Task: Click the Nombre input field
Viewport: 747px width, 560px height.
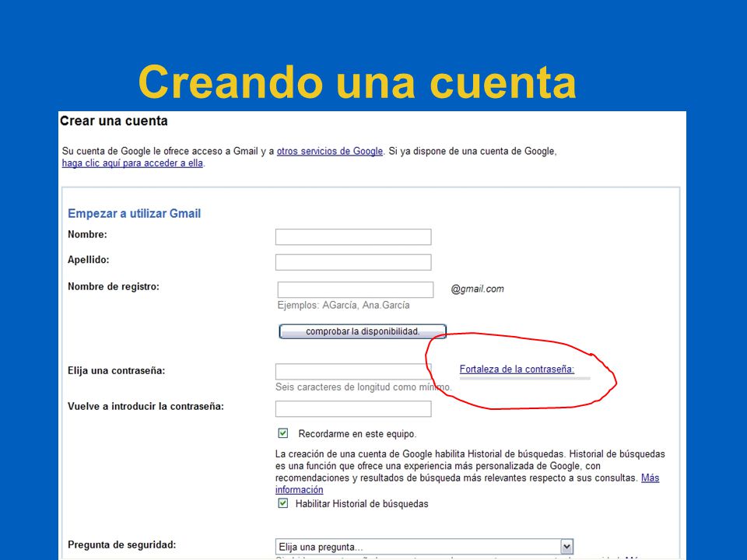Action: click(x=353, y=236)
